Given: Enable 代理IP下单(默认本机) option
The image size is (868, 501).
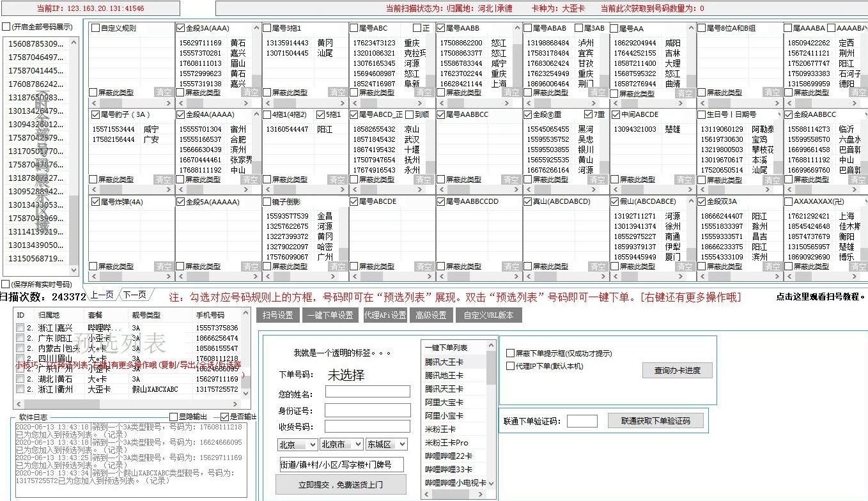Looking at the screenshot, I should pos(510,366).
